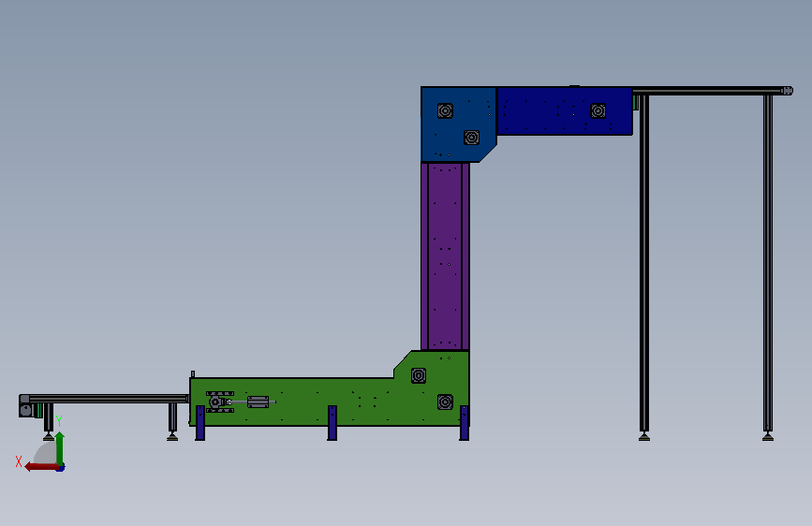812x526 pixels.
Task: Select the small pin atop the green housing's left end
Action: tap(193, 373)
